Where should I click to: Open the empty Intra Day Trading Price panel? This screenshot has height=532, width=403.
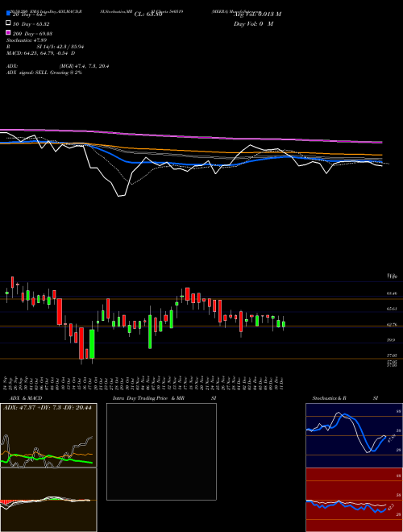[x=161, y=451]
